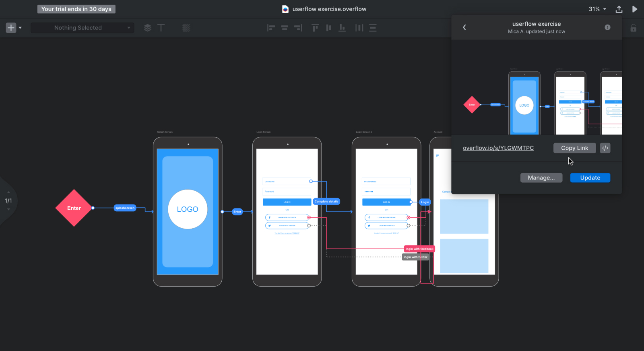Open info icon in share panel

click(607, 27)
